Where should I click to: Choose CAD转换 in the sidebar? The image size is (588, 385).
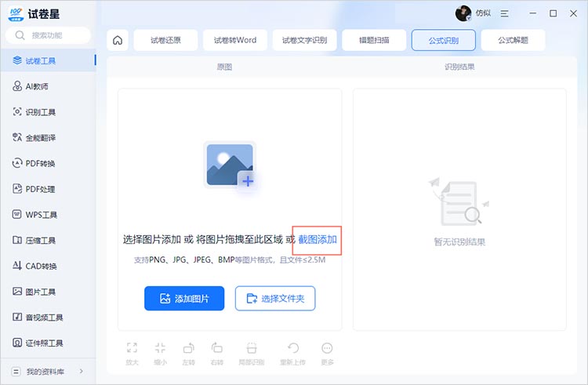click(48, 266)
